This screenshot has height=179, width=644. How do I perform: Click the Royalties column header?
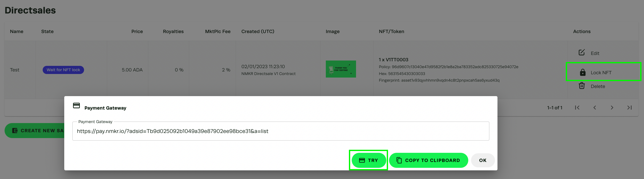click(173, 32)
